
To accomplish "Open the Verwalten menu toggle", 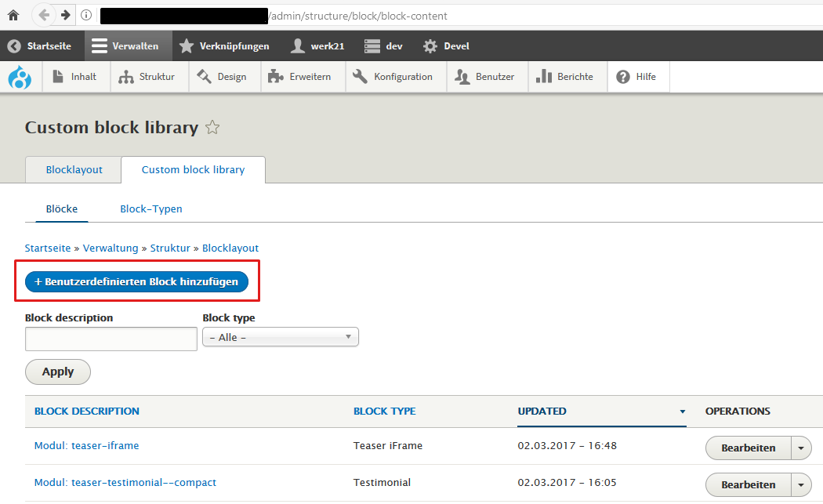I will pos(125,46).
